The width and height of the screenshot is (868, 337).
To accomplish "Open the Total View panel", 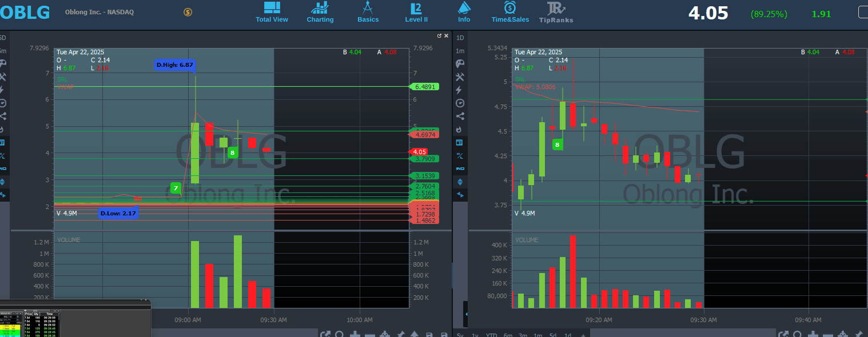I will click(x=272, y=13).
